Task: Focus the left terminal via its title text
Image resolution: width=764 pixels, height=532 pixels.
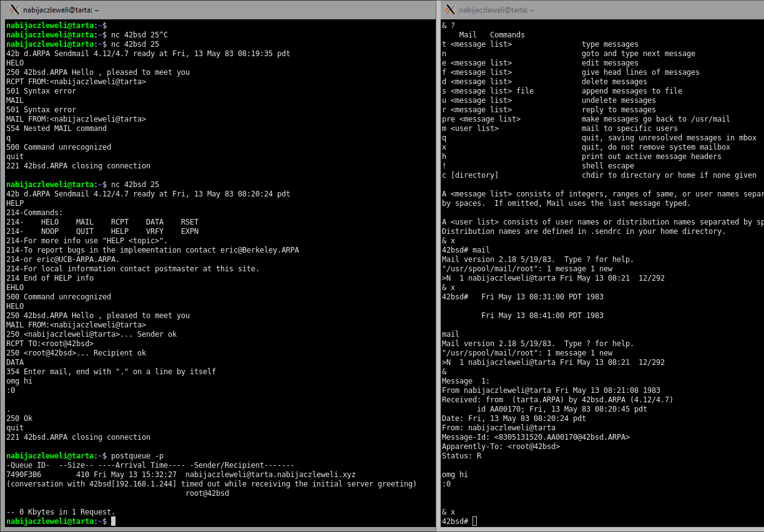Action: (x=61, y=10)
